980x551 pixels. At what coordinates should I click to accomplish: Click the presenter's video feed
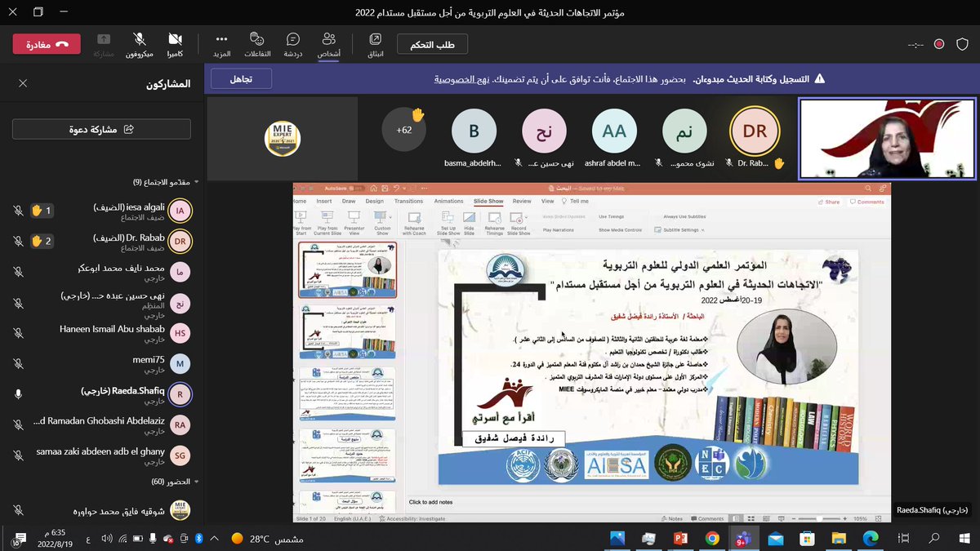(888, 139)
